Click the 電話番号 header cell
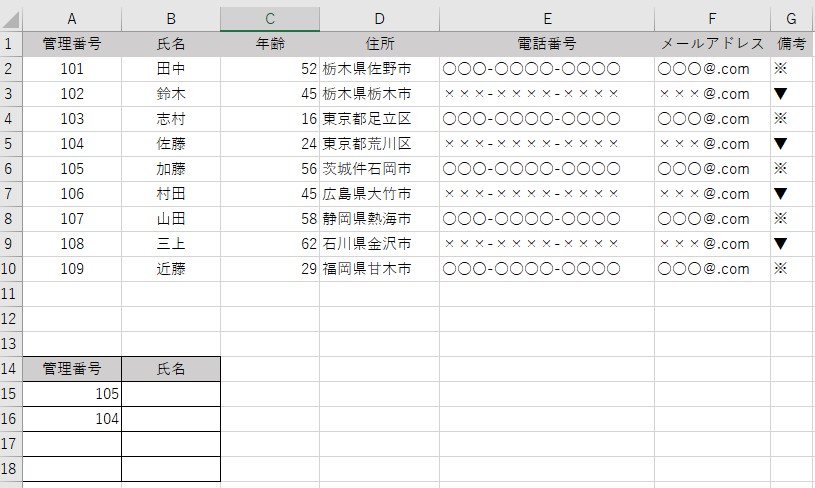Viewport: 815px width, 488px height. pos(547,44)
